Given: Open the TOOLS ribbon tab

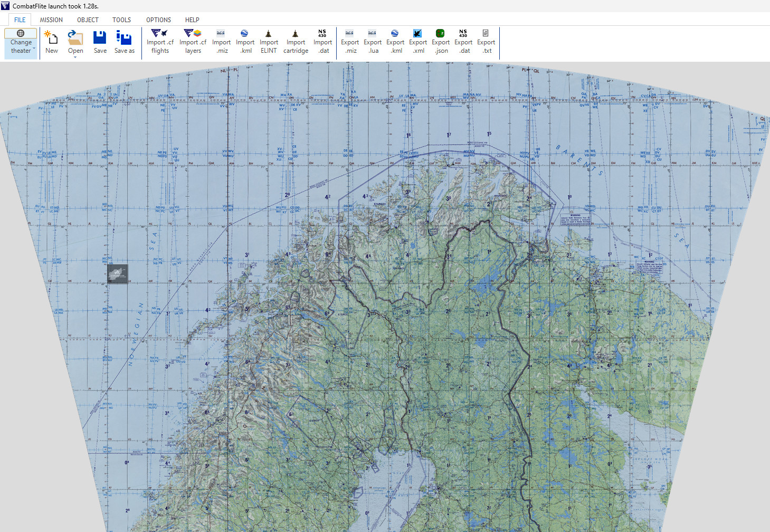Looking at the screenshot, I should click(121, 20).
